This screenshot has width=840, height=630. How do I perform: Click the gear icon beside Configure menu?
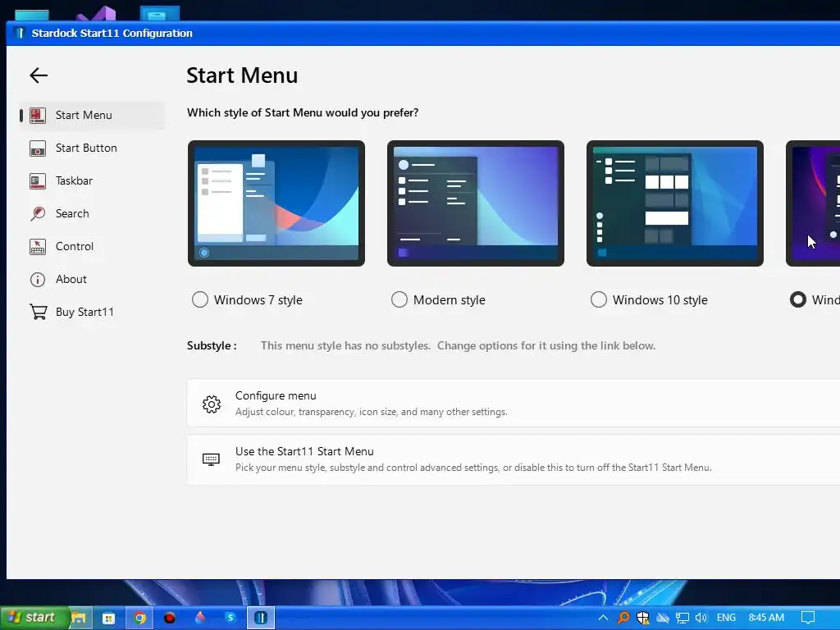click(x=212, y=404)
